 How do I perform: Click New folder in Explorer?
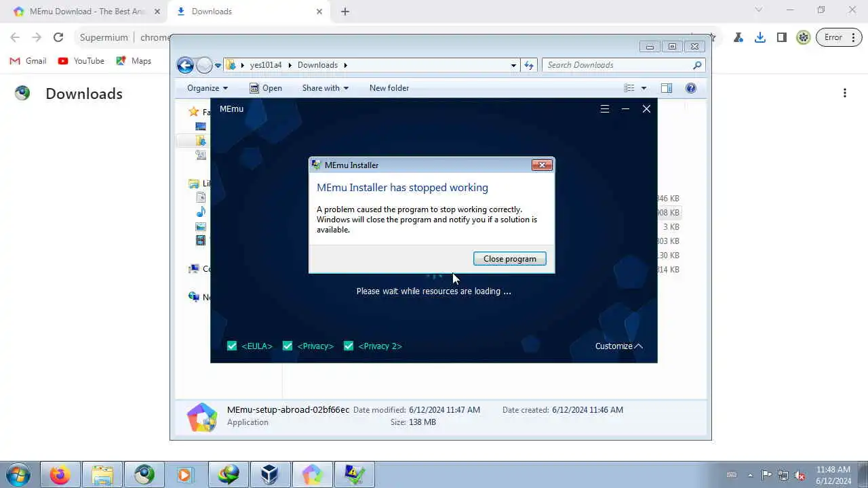389,88
